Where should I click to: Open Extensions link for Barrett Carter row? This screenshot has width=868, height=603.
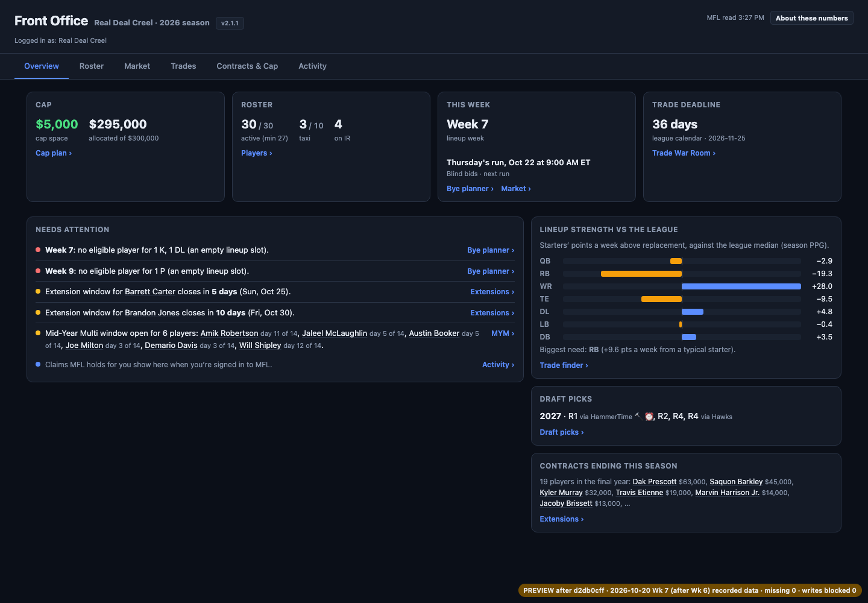pos(492,292)
